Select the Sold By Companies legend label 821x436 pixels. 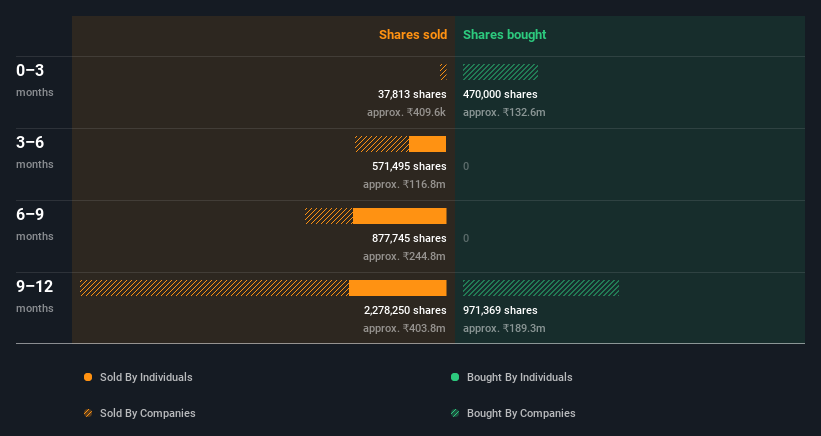tap(148, 413)
